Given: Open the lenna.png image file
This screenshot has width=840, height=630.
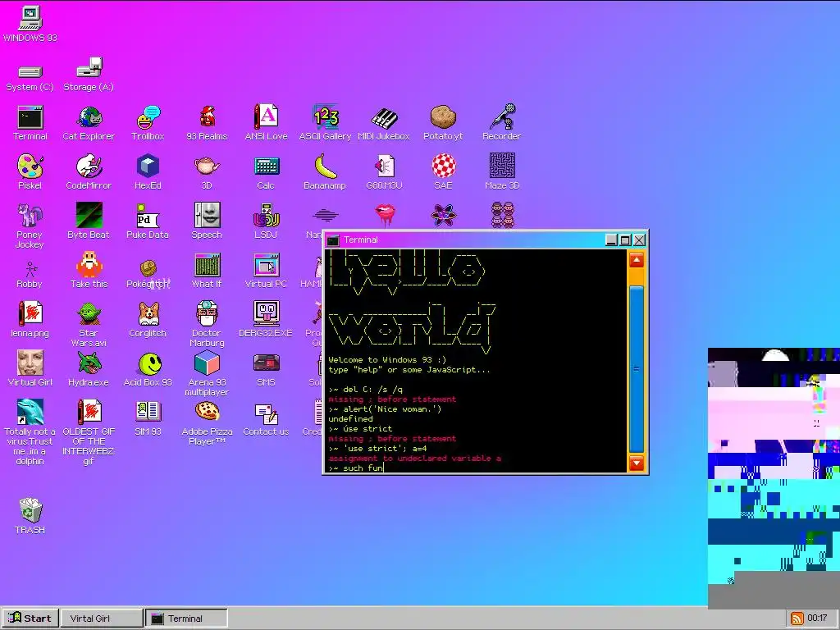Looking at the screenshot, I should pyautogui.click(x=30, y=319).
